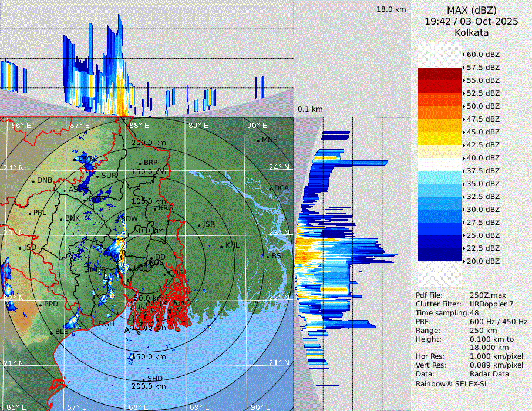Select the JSR station dot
Screen dimensions: 532x411
click(x=198, y=225)
